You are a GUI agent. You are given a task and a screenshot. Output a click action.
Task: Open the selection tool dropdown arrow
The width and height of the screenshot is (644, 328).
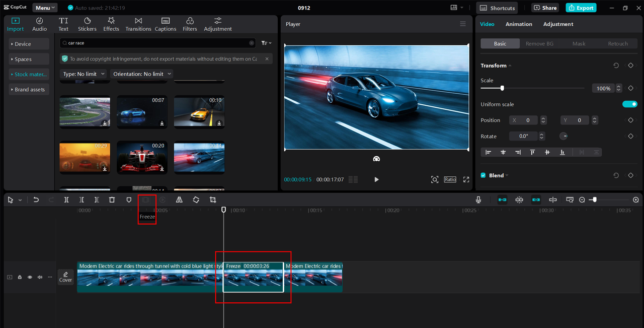pos(20,200)
